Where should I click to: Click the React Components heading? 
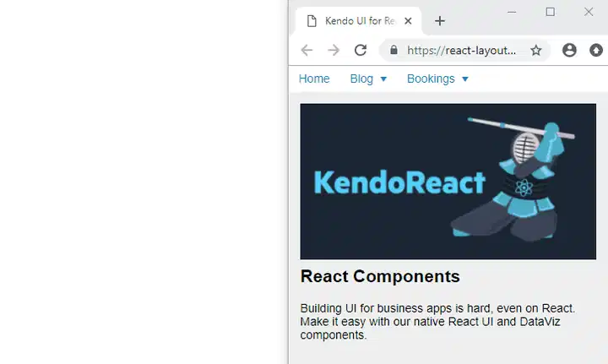point(380,276)
